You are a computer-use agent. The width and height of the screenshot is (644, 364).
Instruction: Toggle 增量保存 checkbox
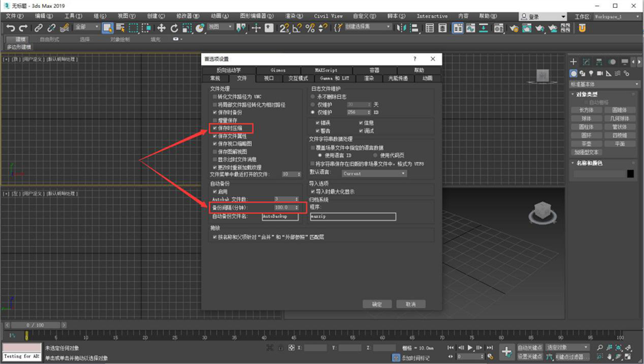215,120
